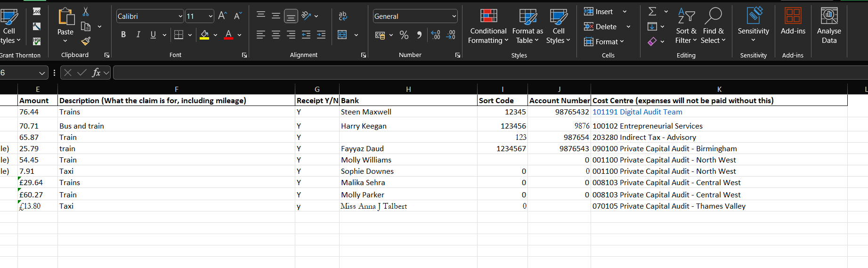868x268 pixels.
Task: Click the Accounting Number Format icon
Action: click(x=380, y=35)
